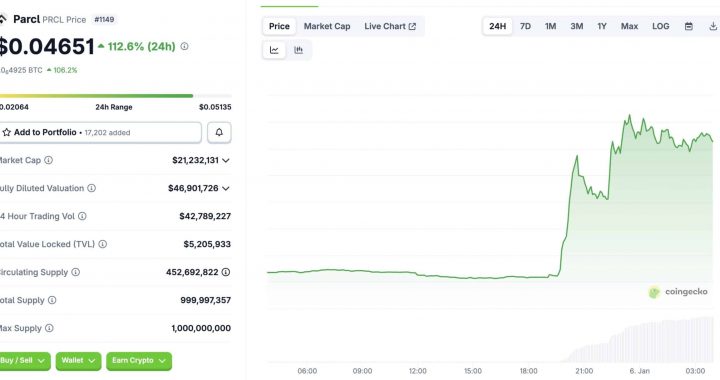Click the 24h Range progress bar
The image size is (720, 380).
point(115,96)
